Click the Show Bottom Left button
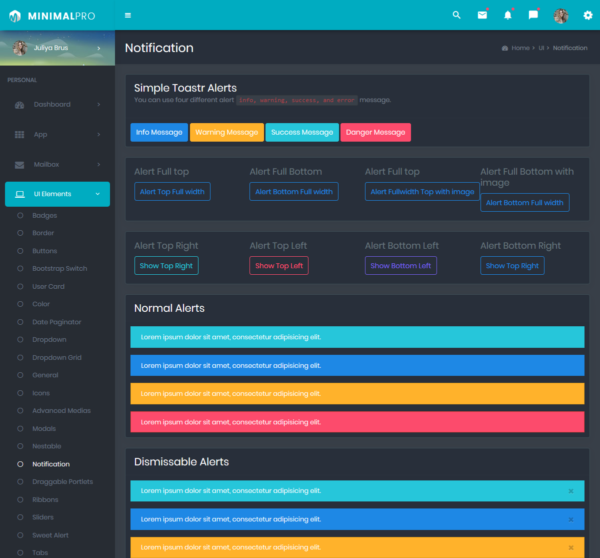 [x=401, y=266]
